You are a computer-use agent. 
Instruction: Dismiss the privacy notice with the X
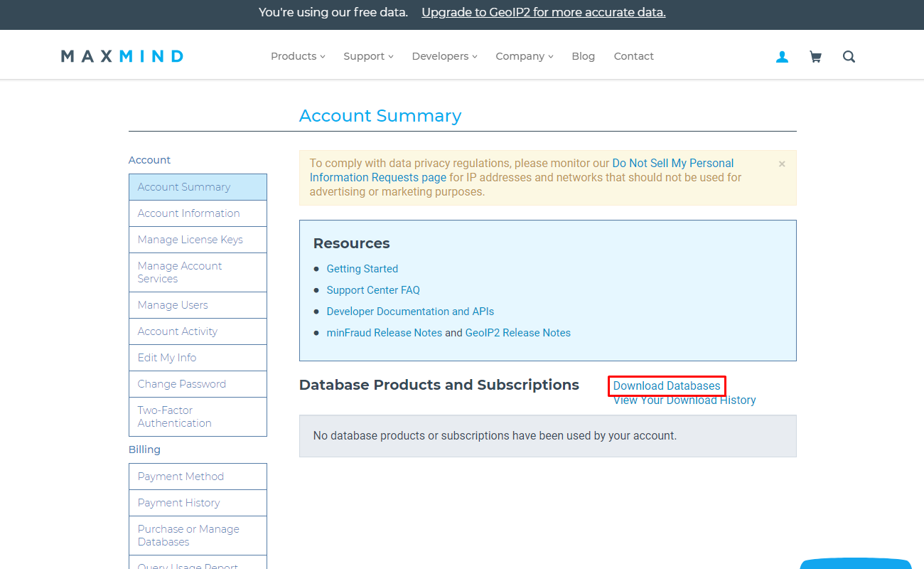[x=782, y=164]
